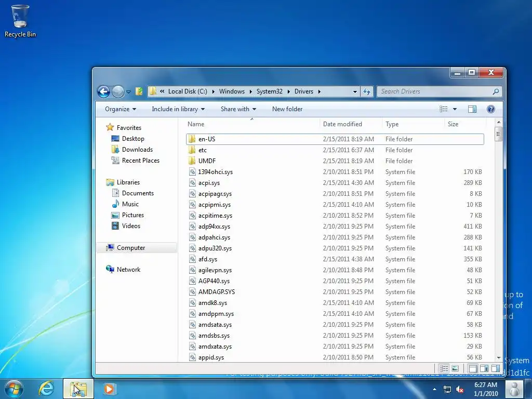Viewport: 532px width, 399px height.
Task: Select the UMDF folder icon
Action: coord(192,161)
